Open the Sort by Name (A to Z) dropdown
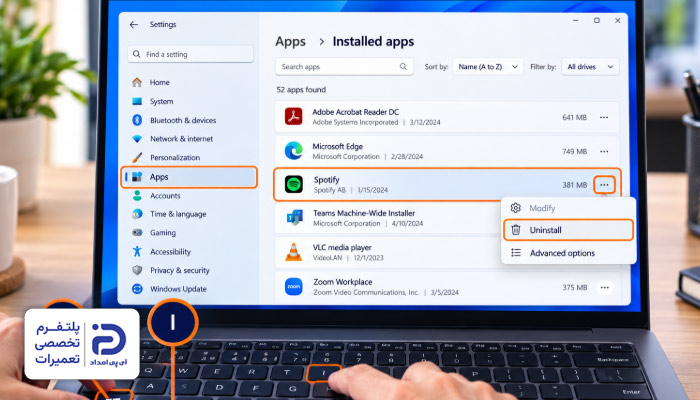The image size is (700, 400). tap(488, 67)
